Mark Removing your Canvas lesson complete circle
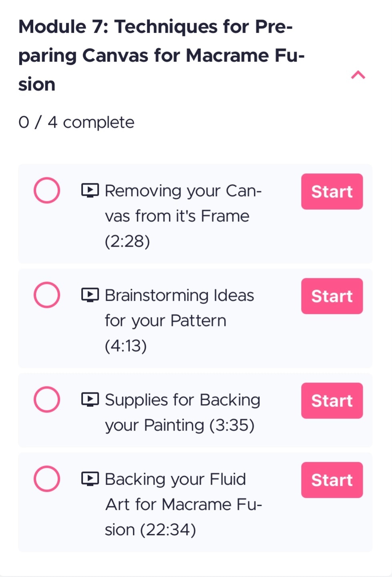 click(x=47, y=190)
